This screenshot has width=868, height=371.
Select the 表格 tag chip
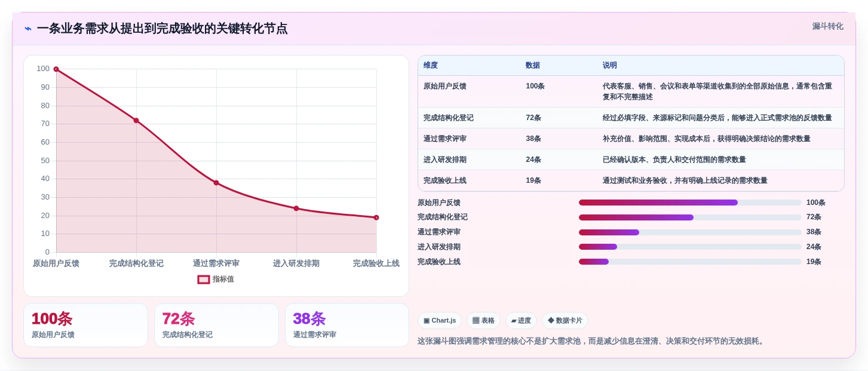coord(483,321)
